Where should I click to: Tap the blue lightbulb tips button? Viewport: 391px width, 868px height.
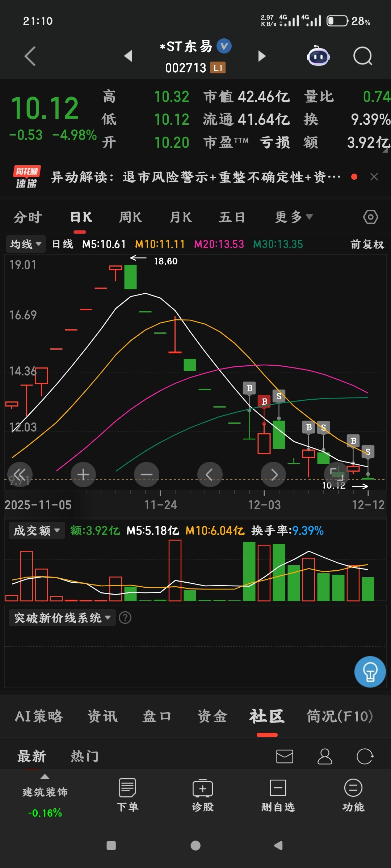pos(370,672)
